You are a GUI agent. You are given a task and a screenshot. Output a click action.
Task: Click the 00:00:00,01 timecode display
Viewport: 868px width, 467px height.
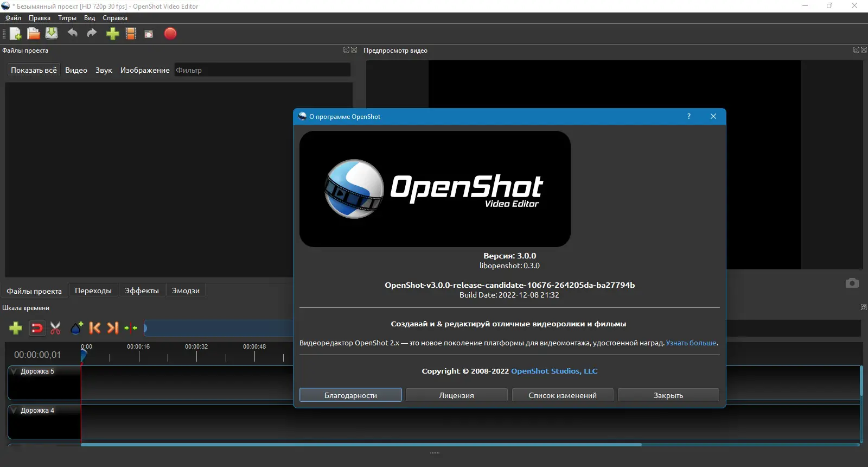pos(37,355)
